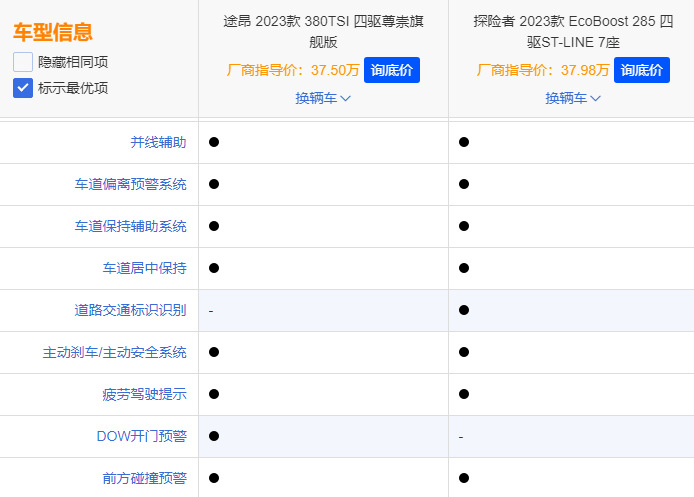This screenshot has width=694, height=497.
Task: Open the 并线辅助 feature link
Action: 158,142
